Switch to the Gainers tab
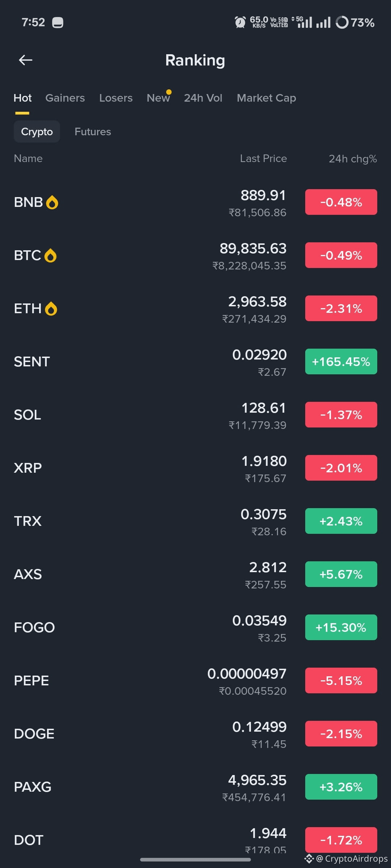 (x=65, y=98)
